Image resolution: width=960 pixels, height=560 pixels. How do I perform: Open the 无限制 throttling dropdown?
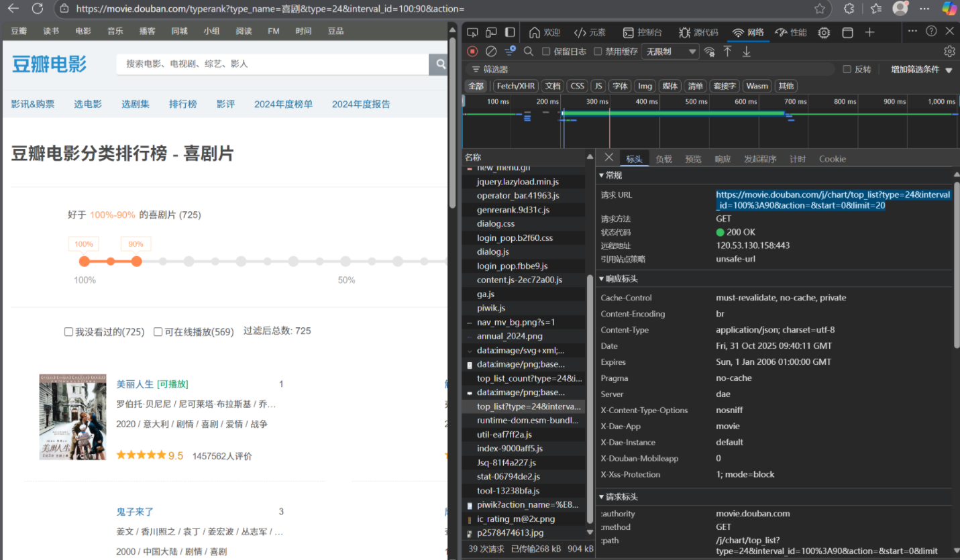click(671, 52)
